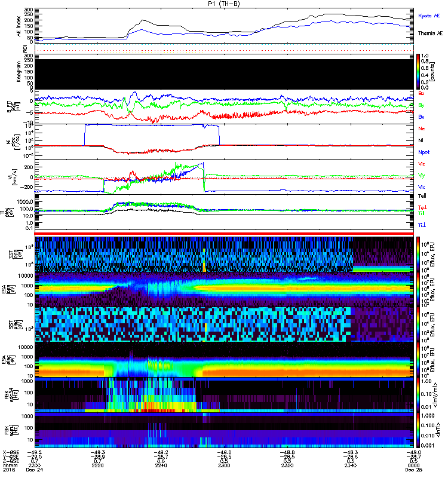Click the blue Bx legend label
Screen dimensions: 448x478
pos(421,117)
